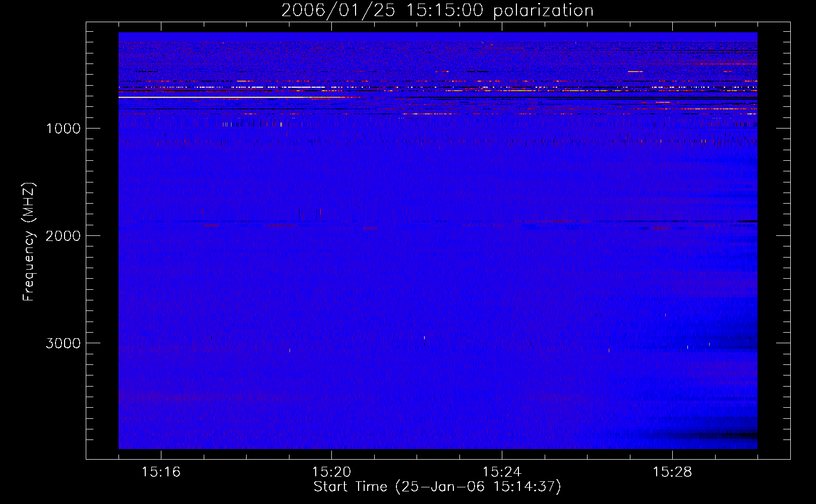Click the 15:28 time tick label
The image size is (816, 504).
pos(672,472)
